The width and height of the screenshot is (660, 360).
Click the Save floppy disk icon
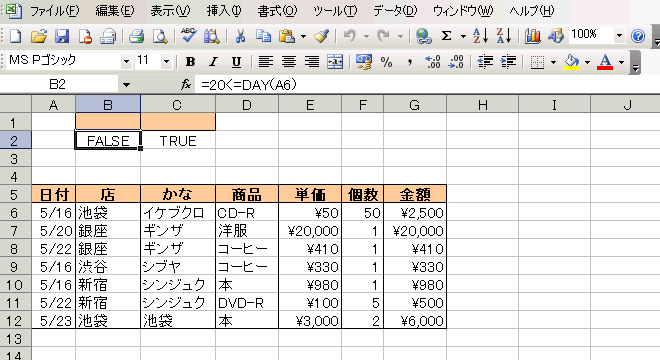tap(62, 36)
